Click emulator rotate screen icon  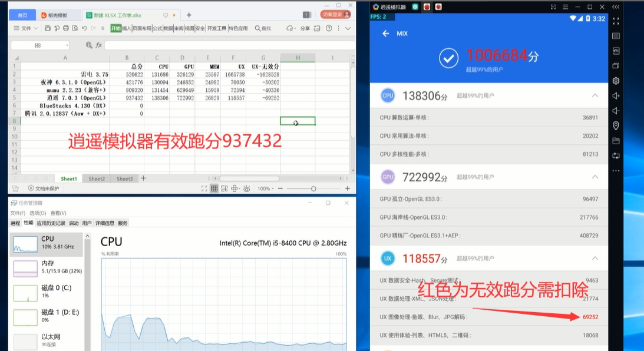616,155
